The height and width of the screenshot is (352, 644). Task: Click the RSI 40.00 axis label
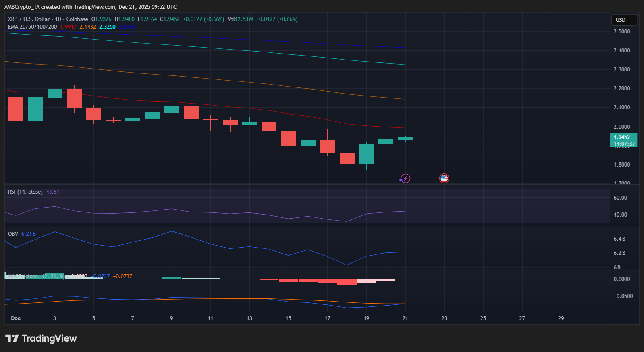pos(620,215)
